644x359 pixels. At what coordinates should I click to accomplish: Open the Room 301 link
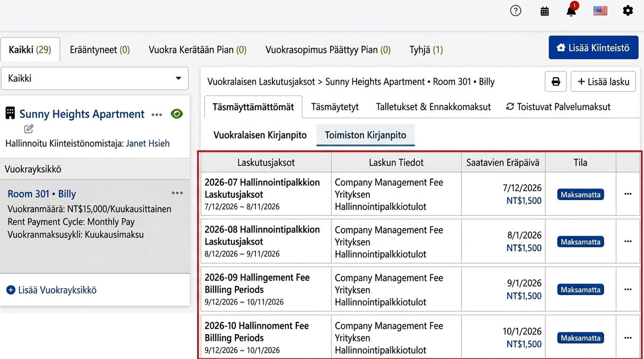29,194
